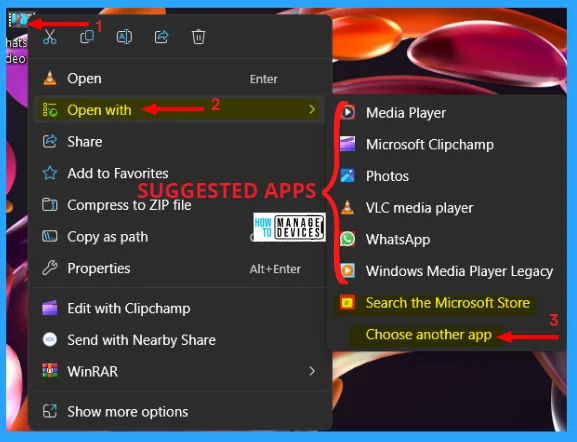Screen dimensions: 577x442
Task: Select the Open with menu entry
Action: coord(179,110)
